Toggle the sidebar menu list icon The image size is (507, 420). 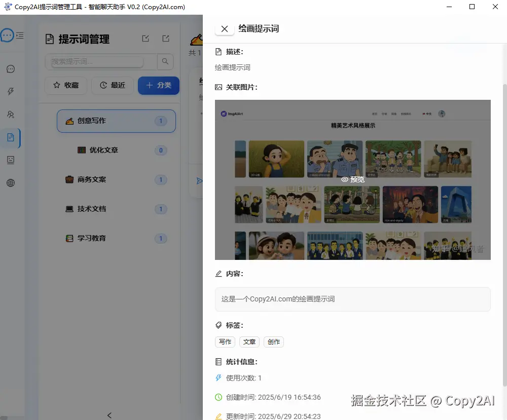[x=20, y=35]
